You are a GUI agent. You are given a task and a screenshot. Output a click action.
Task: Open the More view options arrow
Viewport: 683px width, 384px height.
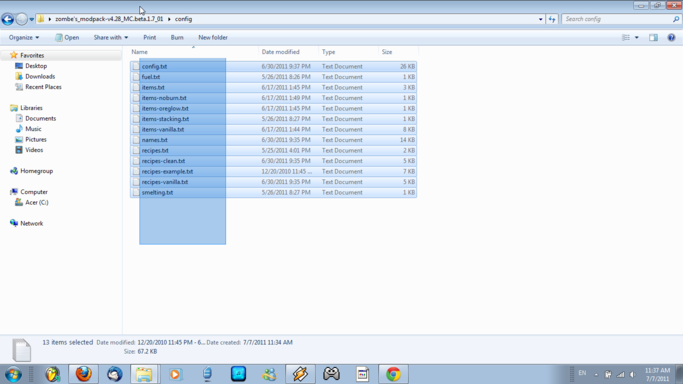[x=636, y=37]
